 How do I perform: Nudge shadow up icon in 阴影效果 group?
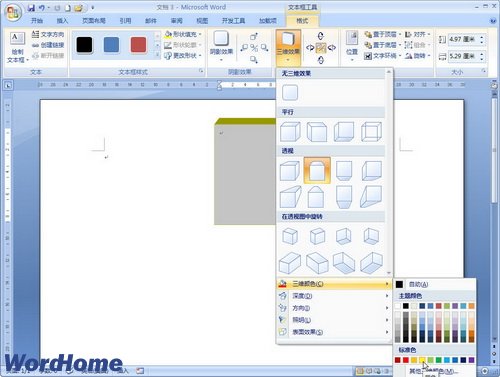coord(254,36)
